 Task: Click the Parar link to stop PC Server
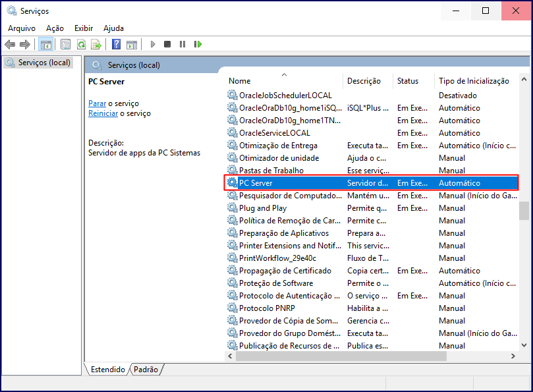point(97,103)
